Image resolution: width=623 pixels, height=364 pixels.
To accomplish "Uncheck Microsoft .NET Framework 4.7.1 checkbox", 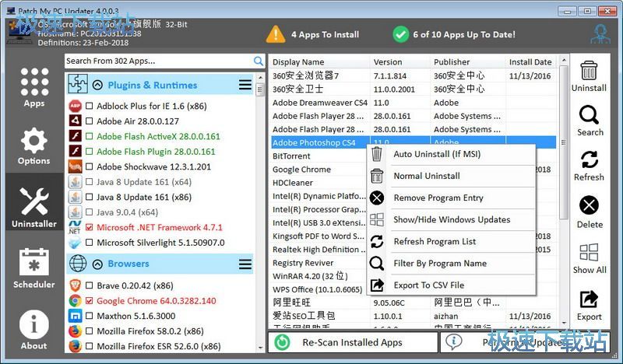I will (x=90, y=227).
